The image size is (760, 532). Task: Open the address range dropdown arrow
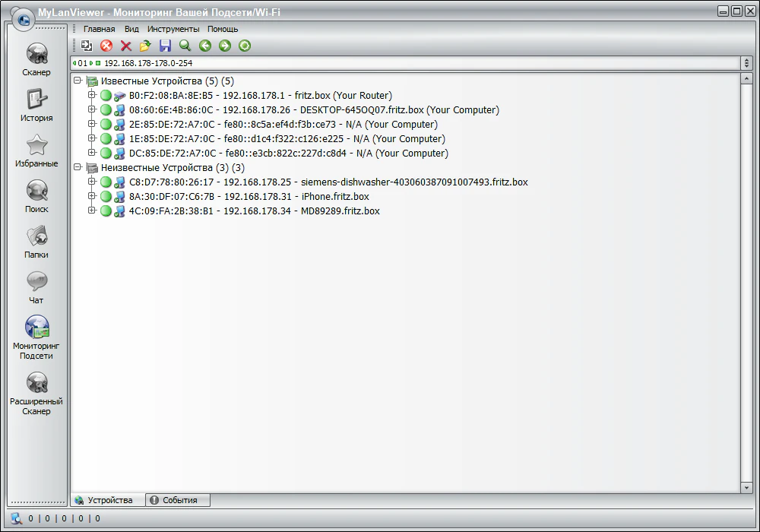click(x=746, y=63)
